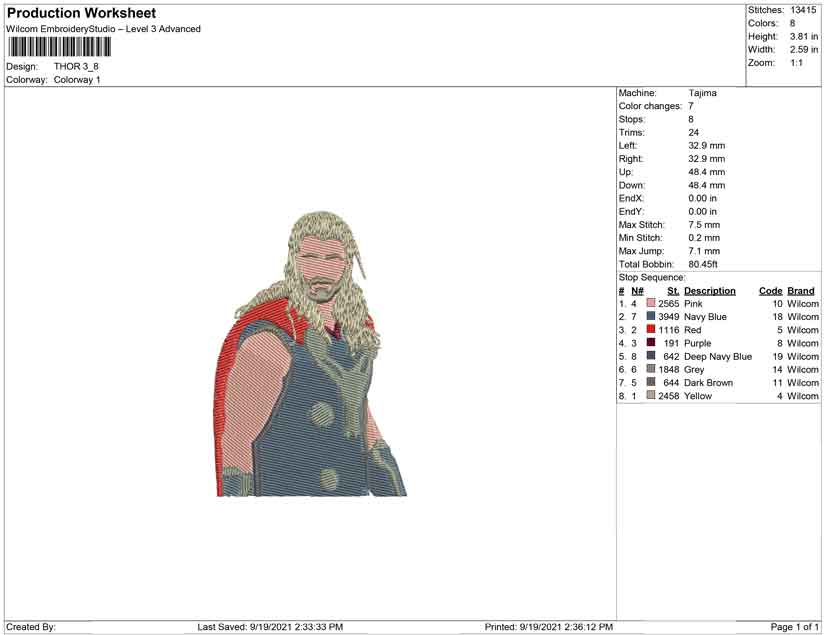Click the Width value '2.59 in'

point(803,49)
